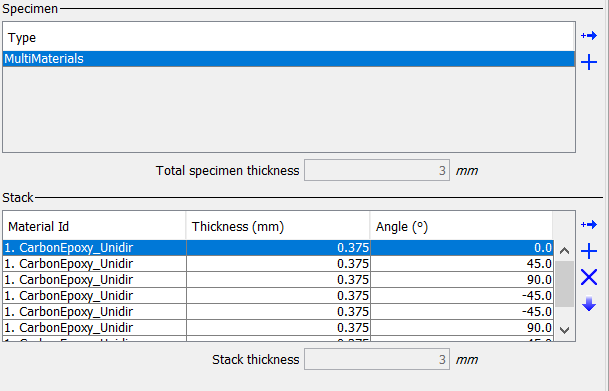
Task: Move selected layer down with blue arrow
Action: [x=589, y=304]
